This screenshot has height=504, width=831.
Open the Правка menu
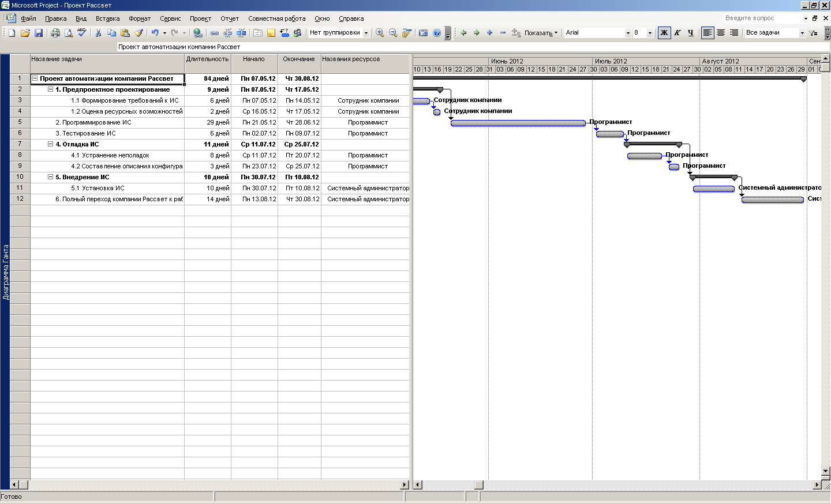coord(56,18)
